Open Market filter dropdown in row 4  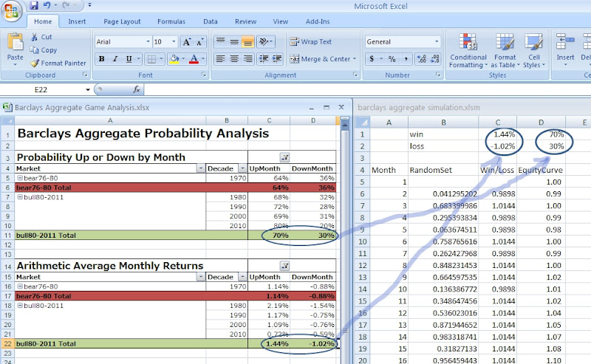200,168
